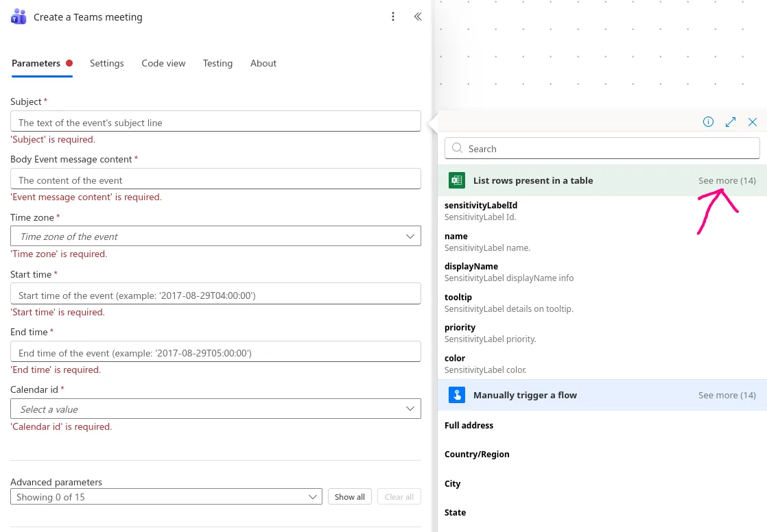Close the dynamic content panel
Viewport: 767px width, 532px height.
click(753, 122)
